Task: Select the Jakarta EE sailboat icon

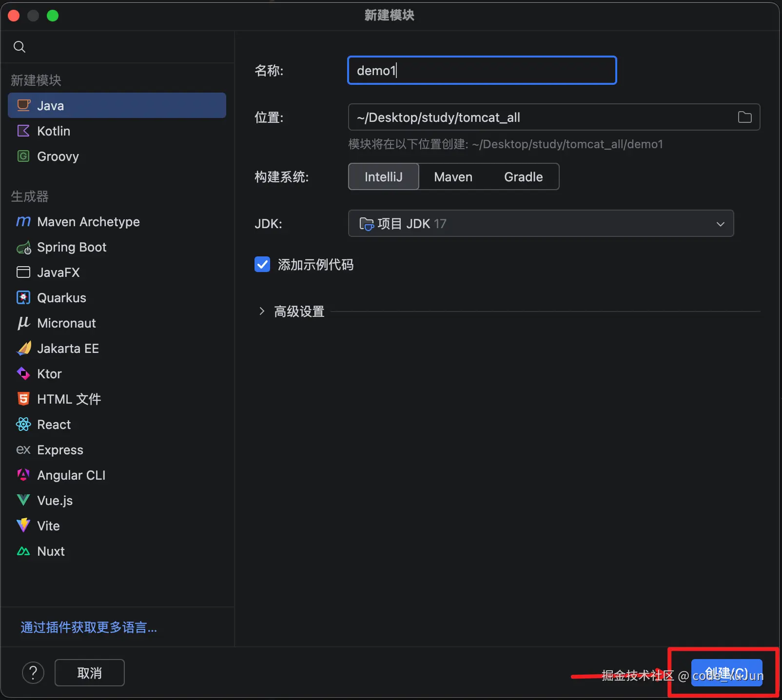Action: click(x=23, y=348)
